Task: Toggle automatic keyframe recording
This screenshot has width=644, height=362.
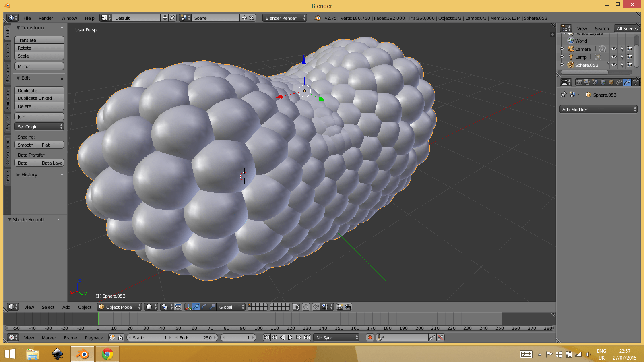Action: (370, 337)
